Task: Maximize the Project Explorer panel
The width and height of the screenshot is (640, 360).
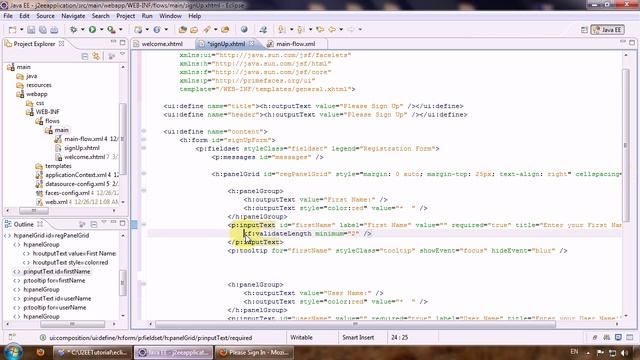Action: coord(122,42)
